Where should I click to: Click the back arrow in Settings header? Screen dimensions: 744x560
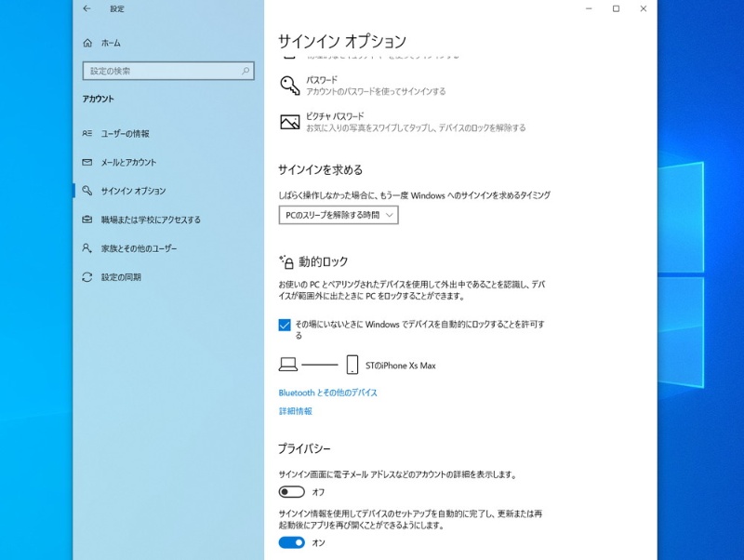[86, 8]
